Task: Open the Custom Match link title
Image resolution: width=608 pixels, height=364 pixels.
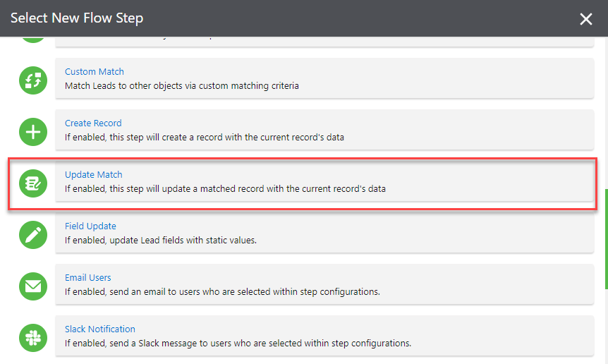Action: click(95, 72)
